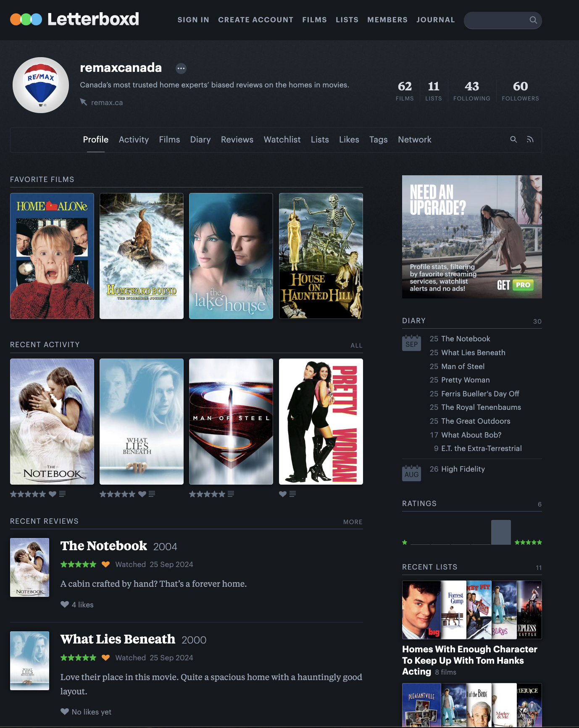Switch to the Films tab
579x728 pixels.
click(x=169, y=140)
